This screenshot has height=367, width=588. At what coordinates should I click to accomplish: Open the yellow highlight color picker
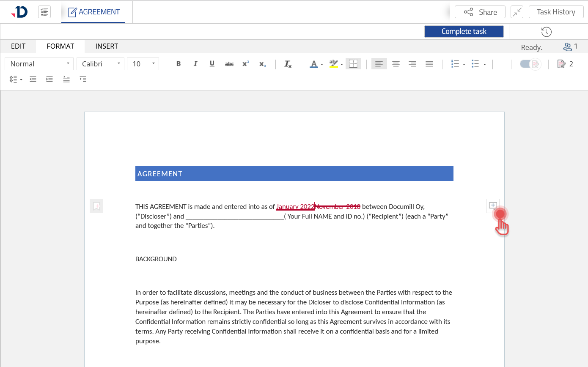[342, 64]
